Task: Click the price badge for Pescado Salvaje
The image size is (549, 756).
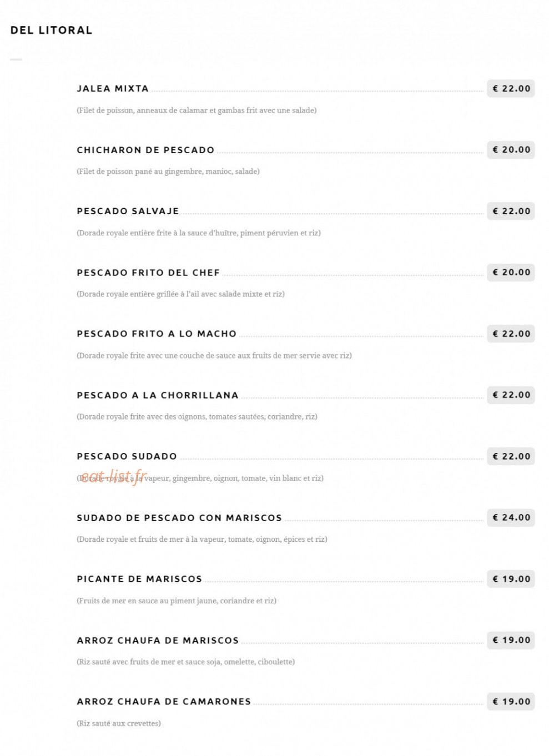Action: pos(511,211)
